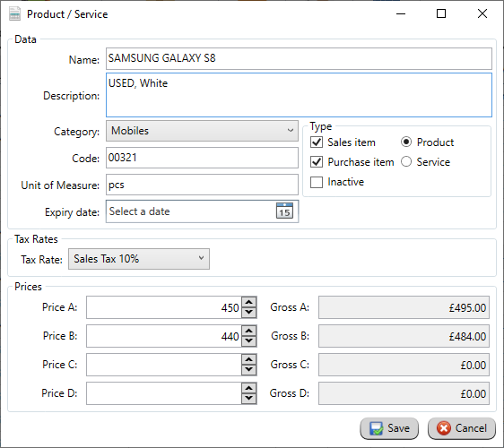Enable the Inactive checkbox
The width and height of the screenshot is (504, 448).
pos(317,182)
